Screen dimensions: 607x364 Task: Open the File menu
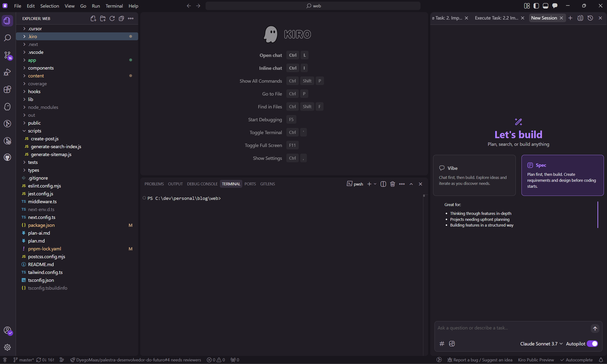[x=17, y=6]
